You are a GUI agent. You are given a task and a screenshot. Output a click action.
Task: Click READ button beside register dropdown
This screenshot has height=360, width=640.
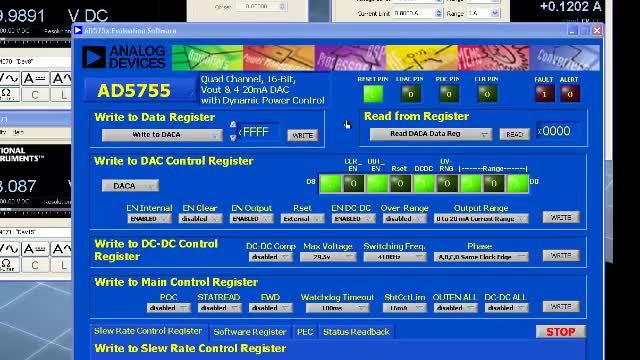(x=514, y=134)
